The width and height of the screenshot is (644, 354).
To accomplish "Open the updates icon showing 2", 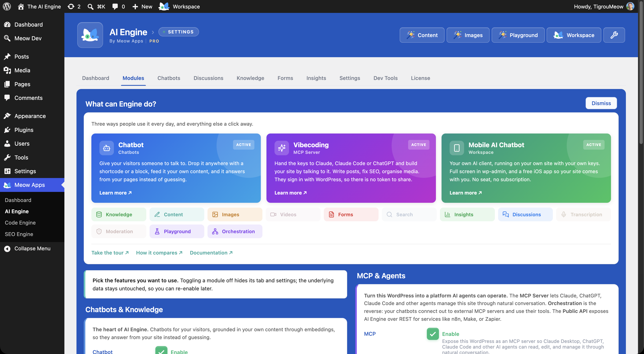I will pyautogui.click(x=74, y=6).
